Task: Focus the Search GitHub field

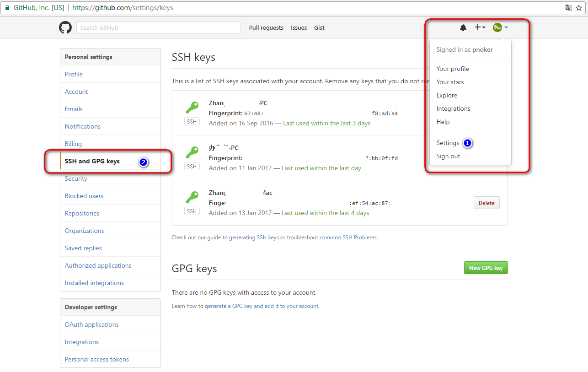Action: click(159, 27)
